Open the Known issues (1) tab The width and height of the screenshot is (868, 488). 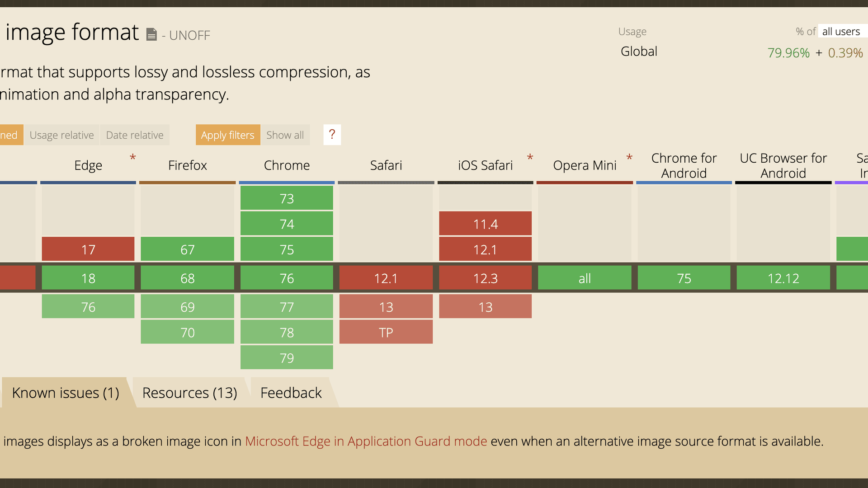click(66, 393)
